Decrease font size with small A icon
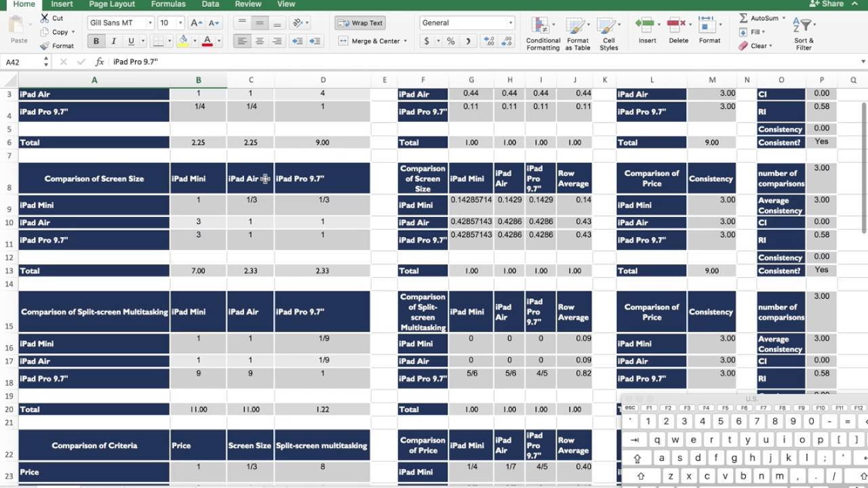 click(x=213, y=22)
